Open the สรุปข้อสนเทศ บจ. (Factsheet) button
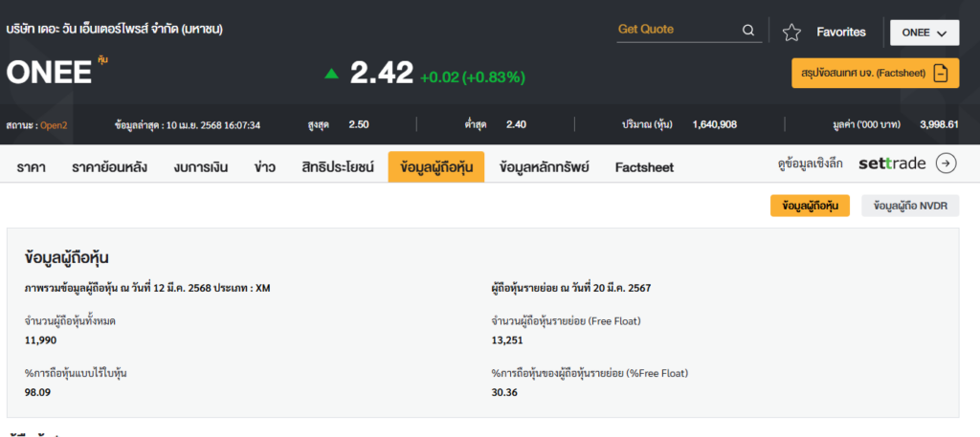This screenshot has width=980, height=437. coord(875,74)
